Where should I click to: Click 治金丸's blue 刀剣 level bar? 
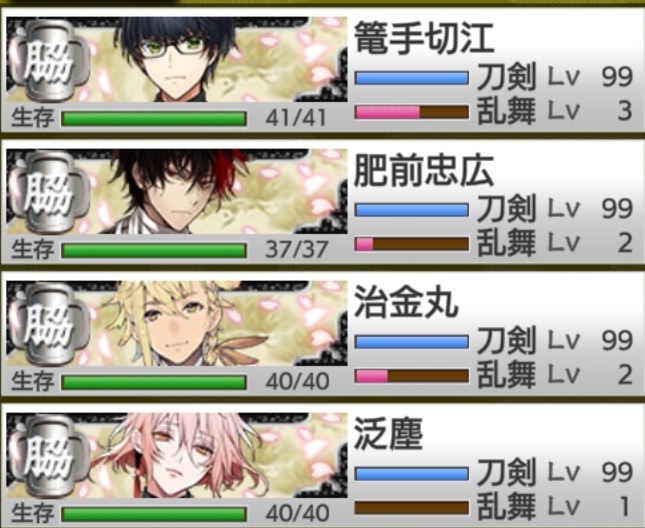click(412, 342)
